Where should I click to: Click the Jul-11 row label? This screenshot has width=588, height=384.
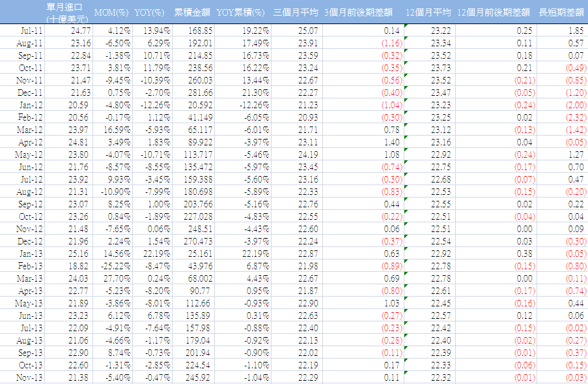click(31, 31)
